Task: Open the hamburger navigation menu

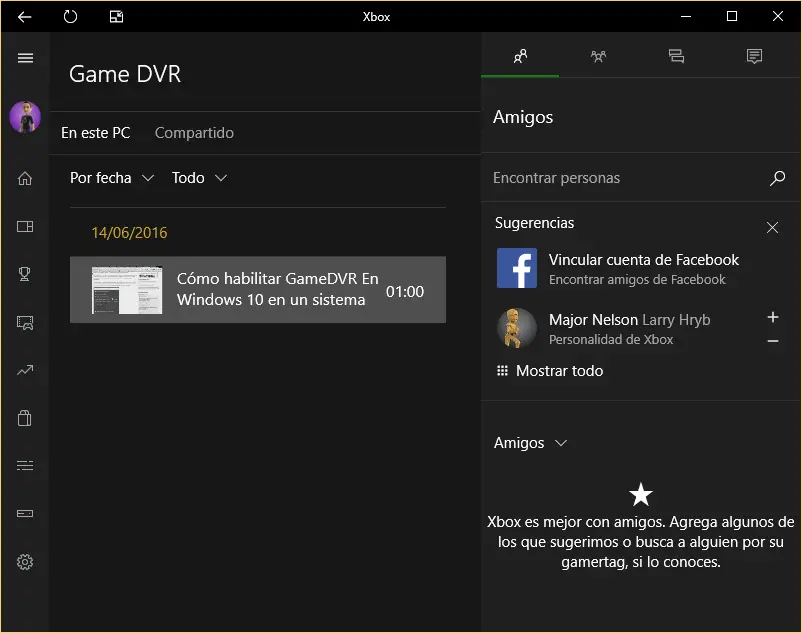Action: pos(25,58)
